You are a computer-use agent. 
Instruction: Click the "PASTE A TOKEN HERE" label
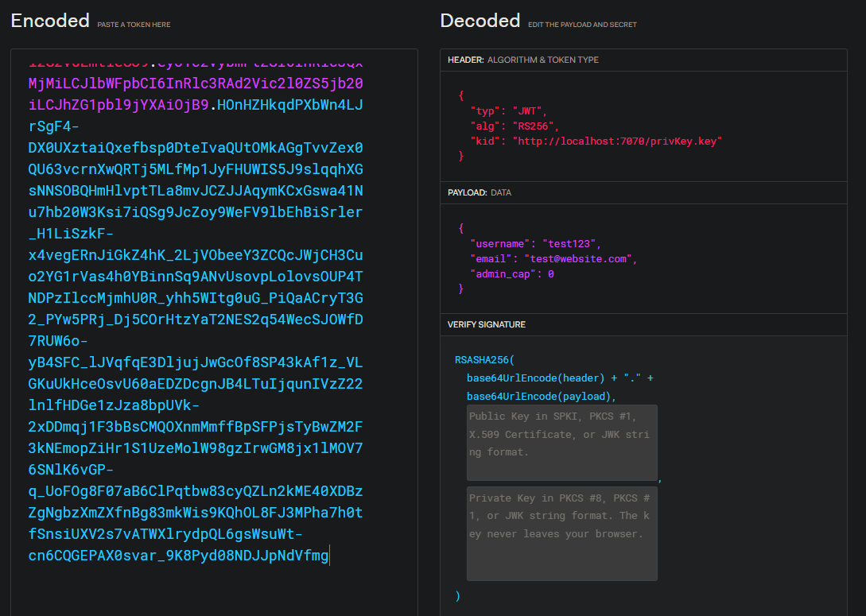[x=134, y=25]
